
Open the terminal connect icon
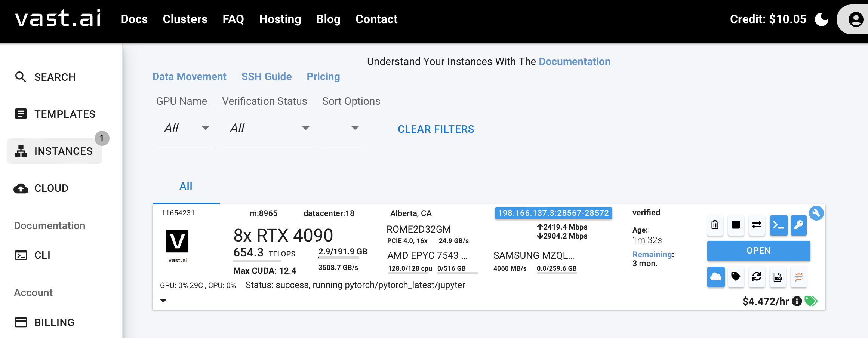tap(778, 225)
